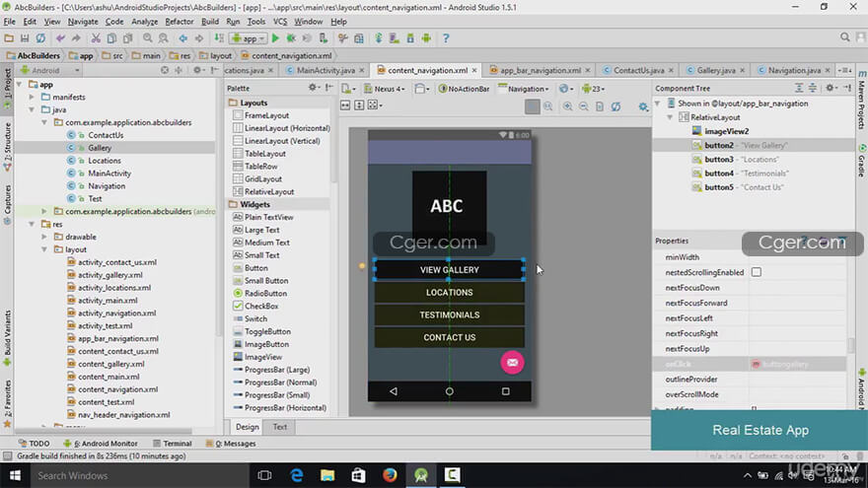Select button4 Testimonials in Component Tree
The width and height of the screenshot is (868, 488).
click(740, 174)
